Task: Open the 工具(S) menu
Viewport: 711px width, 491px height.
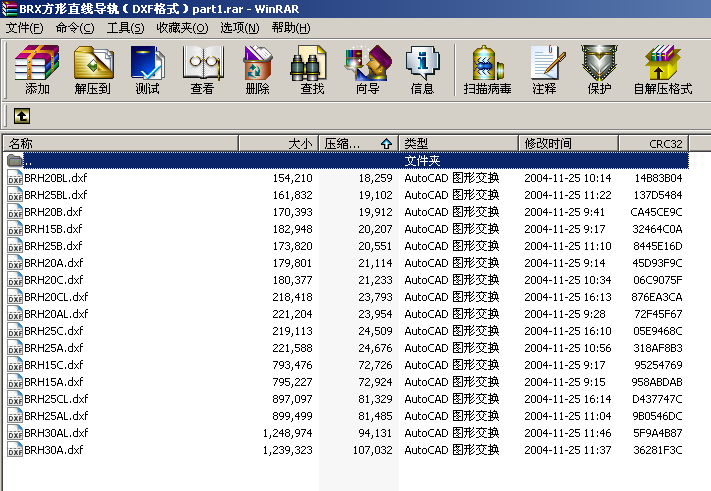Action: 125,28
